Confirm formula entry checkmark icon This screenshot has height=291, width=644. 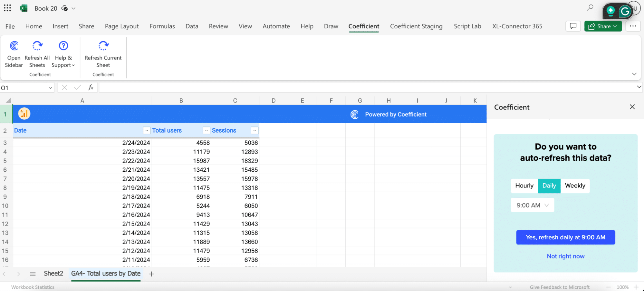pos(77,87)
